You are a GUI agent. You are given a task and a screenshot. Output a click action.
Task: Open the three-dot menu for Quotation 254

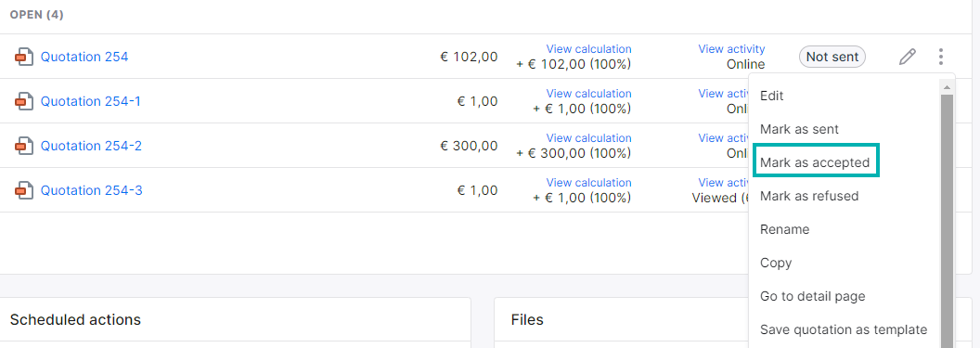coord(941,57)
